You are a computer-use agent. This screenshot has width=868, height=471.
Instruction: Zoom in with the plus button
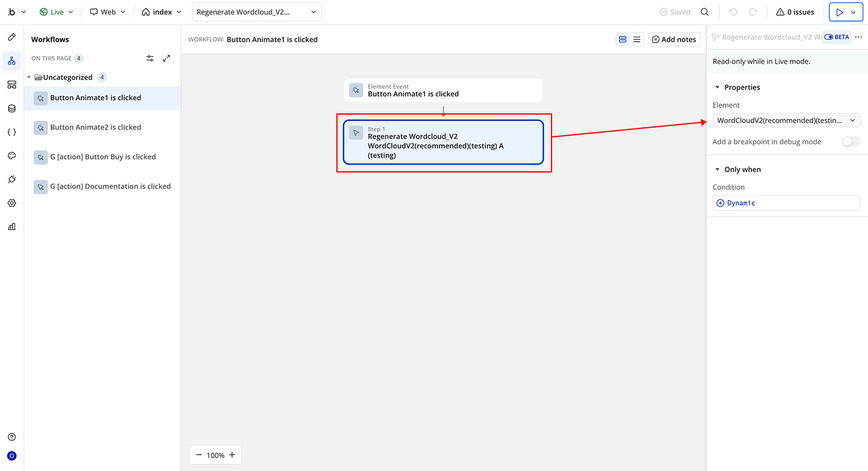coord(232,455)
